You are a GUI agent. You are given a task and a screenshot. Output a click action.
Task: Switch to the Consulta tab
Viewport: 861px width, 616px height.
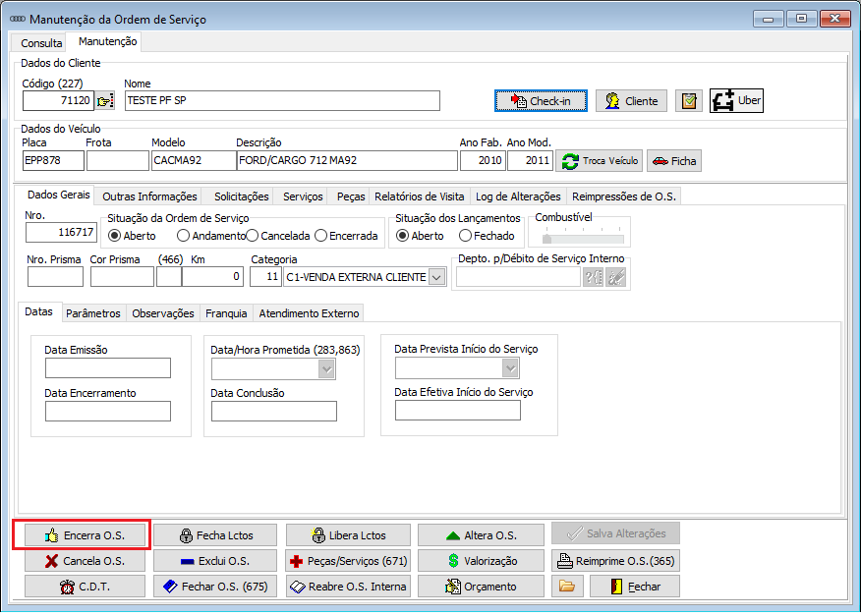(41, 43)
